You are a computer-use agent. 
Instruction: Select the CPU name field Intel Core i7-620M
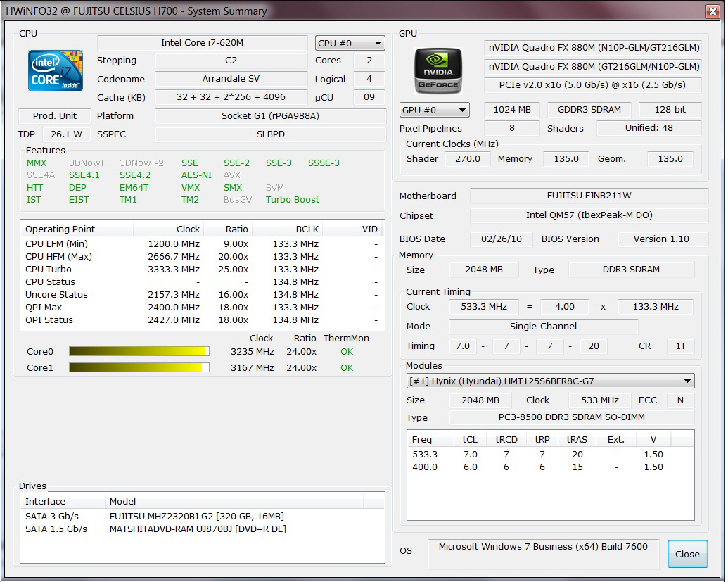[203, 43]
